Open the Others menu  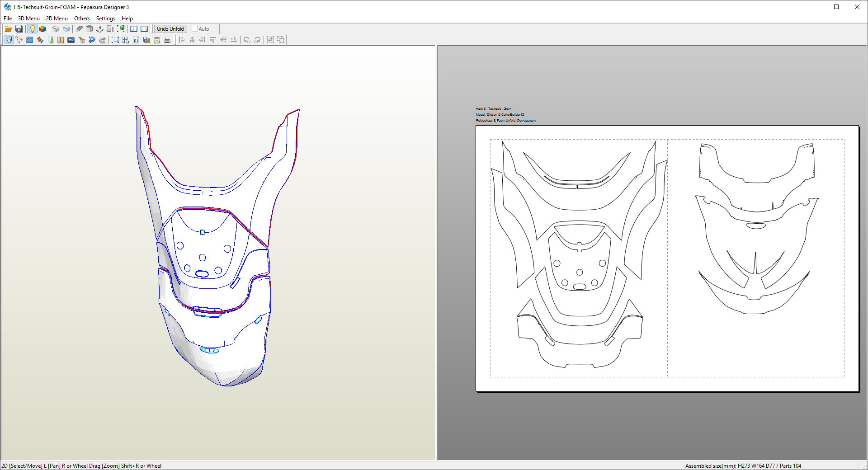(x=82, y=19)
